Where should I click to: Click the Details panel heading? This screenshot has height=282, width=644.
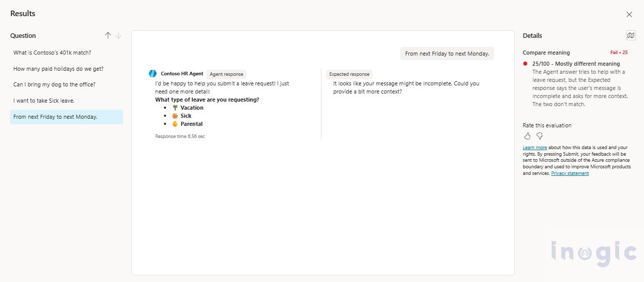tap(532, 35)
